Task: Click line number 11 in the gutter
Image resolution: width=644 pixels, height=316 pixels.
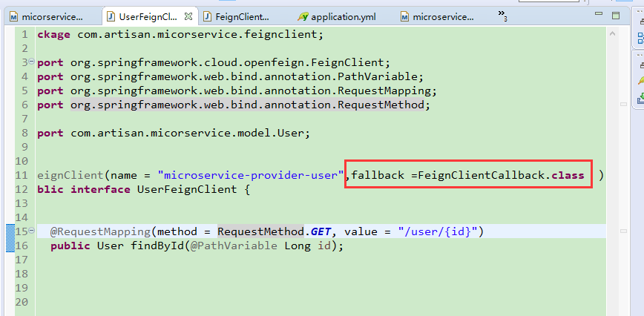Action: pyautogui.click(x=22, y=175)
